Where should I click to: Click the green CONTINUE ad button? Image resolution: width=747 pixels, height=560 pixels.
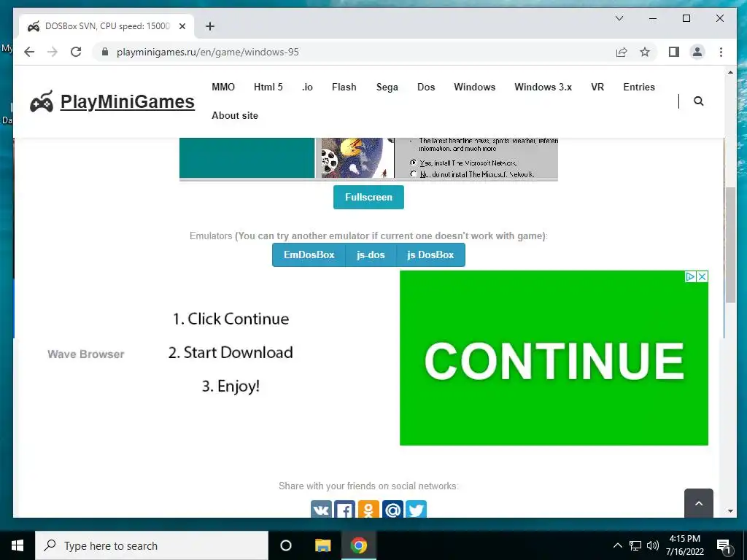click(x=554, y=358)
